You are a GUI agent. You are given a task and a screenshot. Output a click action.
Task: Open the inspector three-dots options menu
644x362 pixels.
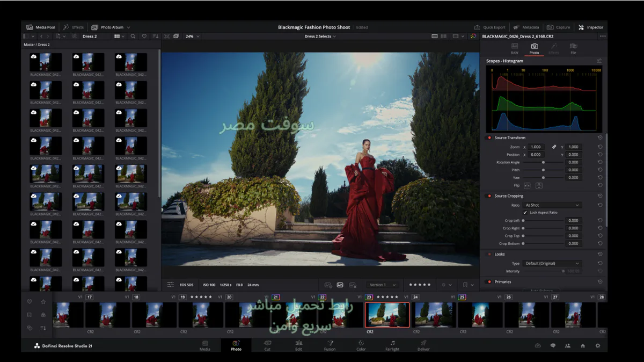click(602, 37)
